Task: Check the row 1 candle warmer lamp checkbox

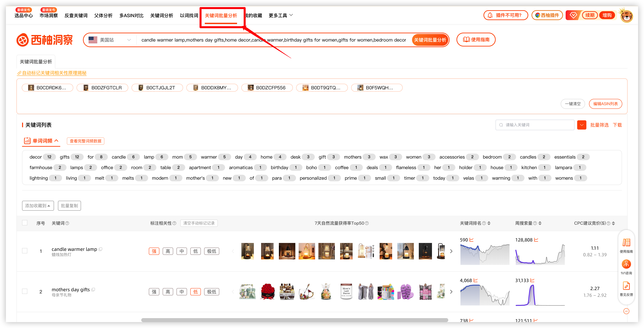Action: (x=25, y=251)
